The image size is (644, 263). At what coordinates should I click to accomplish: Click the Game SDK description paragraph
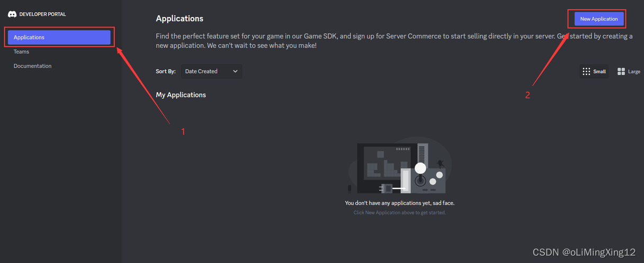point(394,41)
